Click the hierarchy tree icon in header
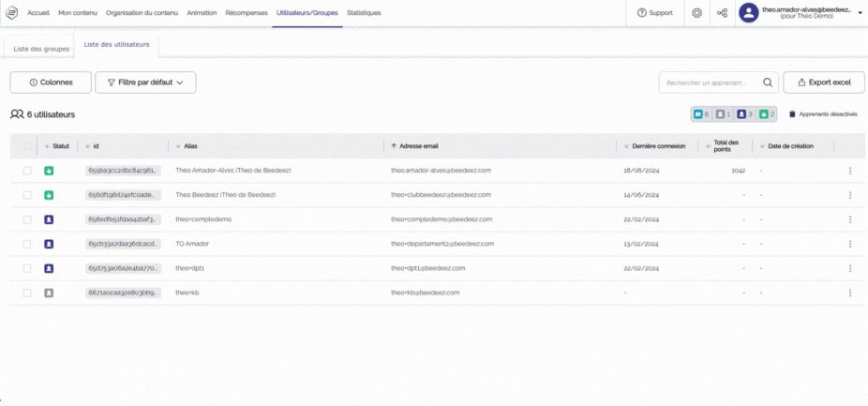The width and height of the screenshot is (868, 406). tap(722, 13)
